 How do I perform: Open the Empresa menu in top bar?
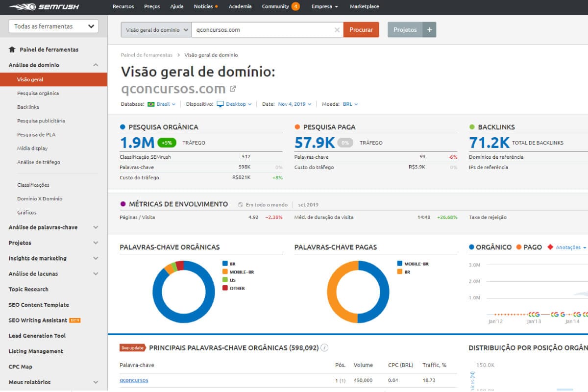click(x=325, y=7)
